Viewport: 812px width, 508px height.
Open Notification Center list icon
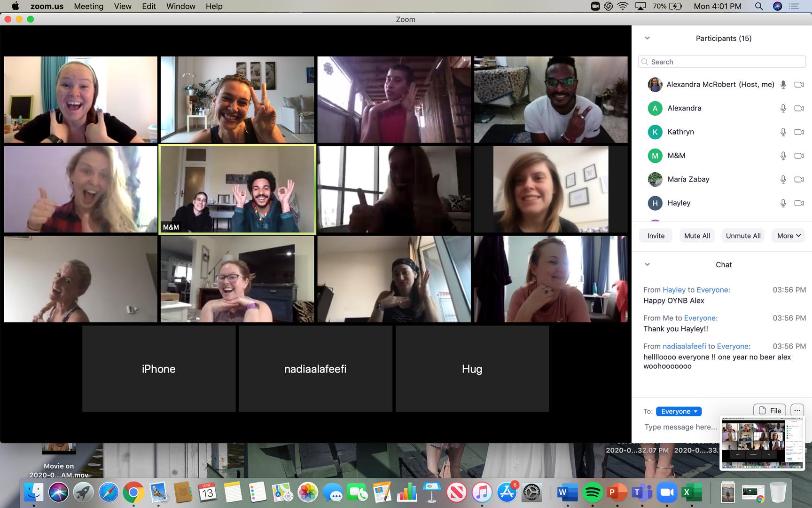[x=794, y=6]
